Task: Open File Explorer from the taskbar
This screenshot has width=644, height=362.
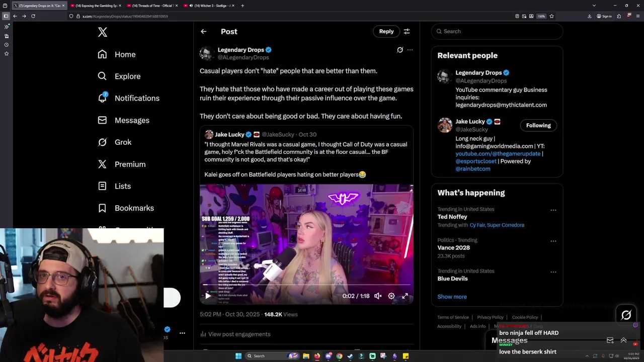Action: [x=305, y=356]
